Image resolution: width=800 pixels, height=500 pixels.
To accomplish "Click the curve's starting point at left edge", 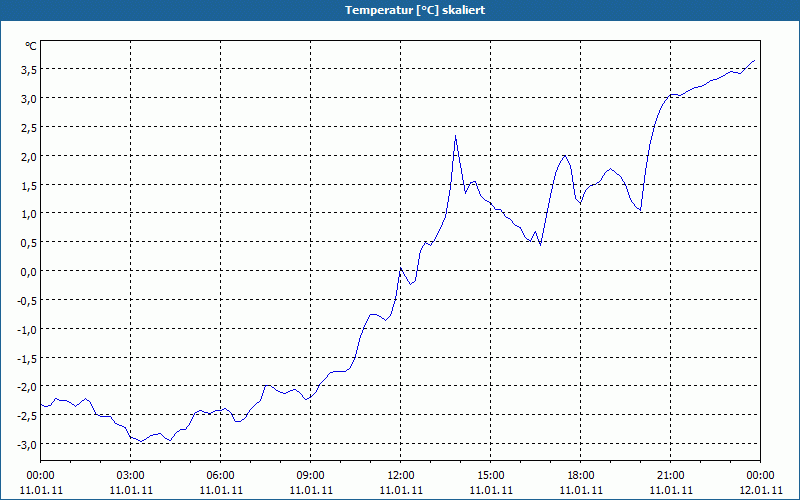I will [41, 404].
